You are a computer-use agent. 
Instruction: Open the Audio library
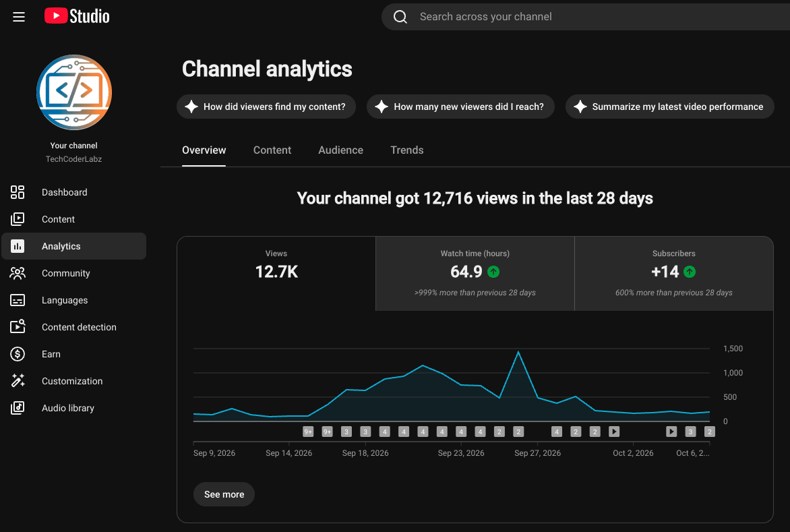[x=74, y=408]
